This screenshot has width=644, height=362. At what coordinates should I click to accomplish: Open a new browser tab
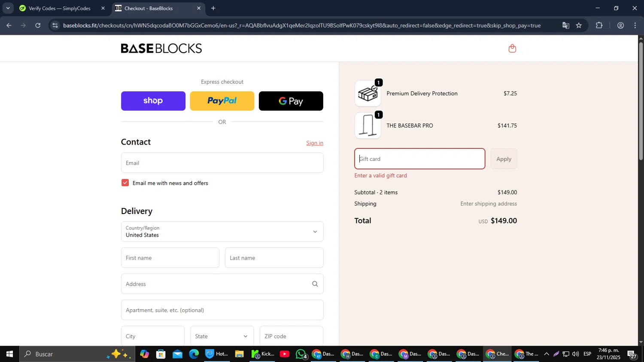(x=213, y=8)
